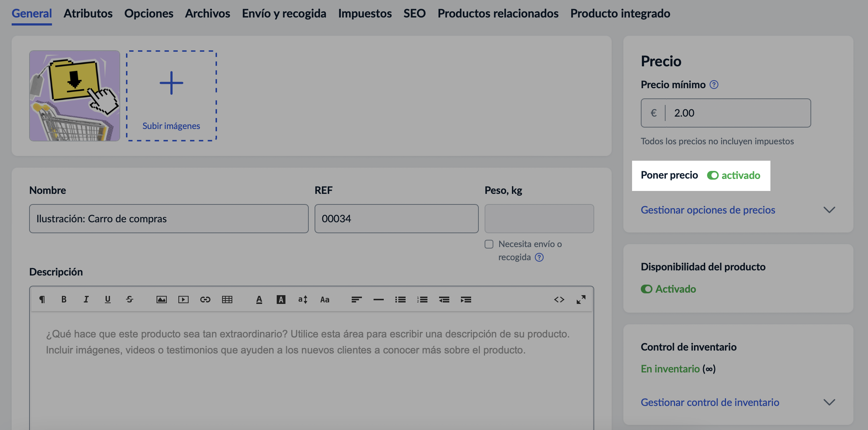This screenshot has width=868, height=430.
Task: Click help icon next to Precio mínimo
Action: pyautogui.click(x=714, y=85)
